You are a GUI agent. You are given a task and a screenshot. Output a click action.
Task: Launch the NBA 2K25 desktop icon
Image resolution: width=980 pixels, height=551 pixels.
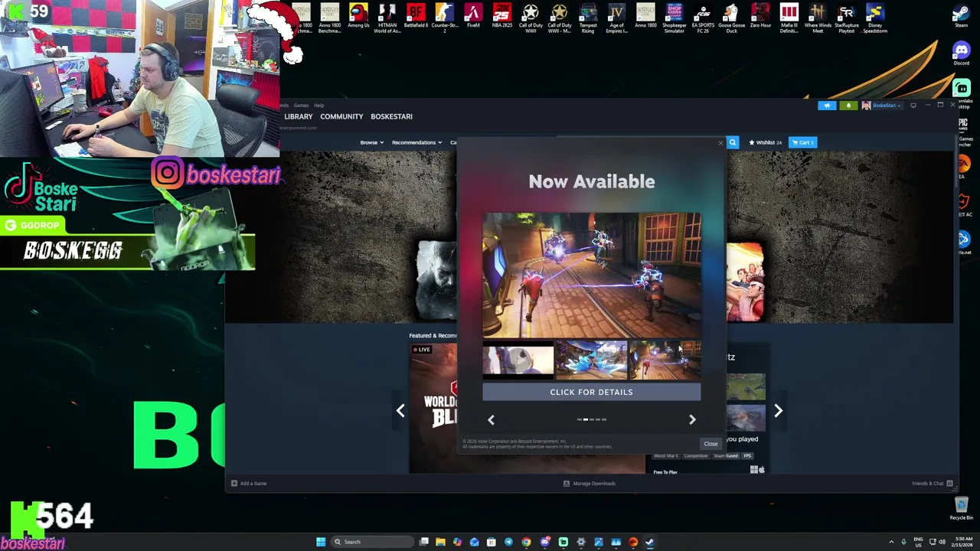(502, 17)
